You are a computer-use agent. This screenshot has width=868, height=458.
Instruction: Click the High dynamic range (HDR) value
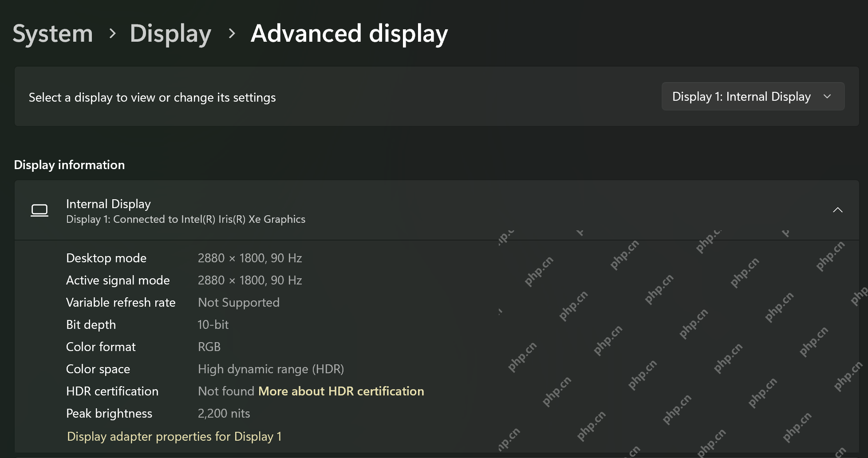click(x=271, y=369)
